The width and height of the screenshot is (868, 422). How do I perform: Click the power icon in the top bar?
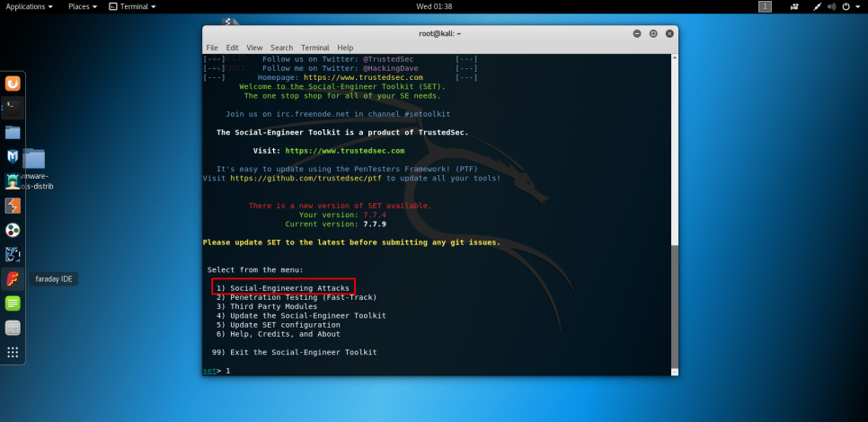[x=846, y=6]
